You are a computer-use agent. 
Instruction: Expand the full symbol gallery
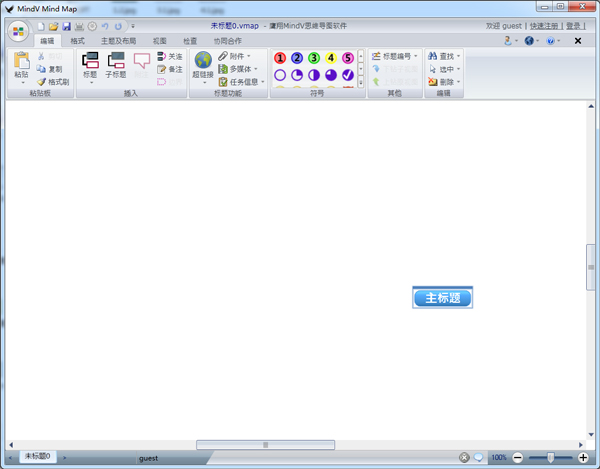(360, 82)
